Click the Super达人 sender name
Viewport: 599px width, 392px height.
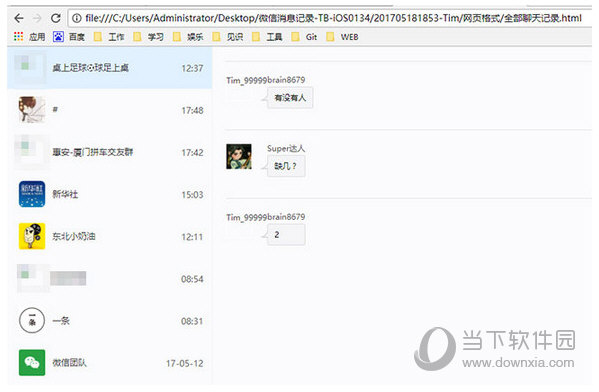[286, 148]
